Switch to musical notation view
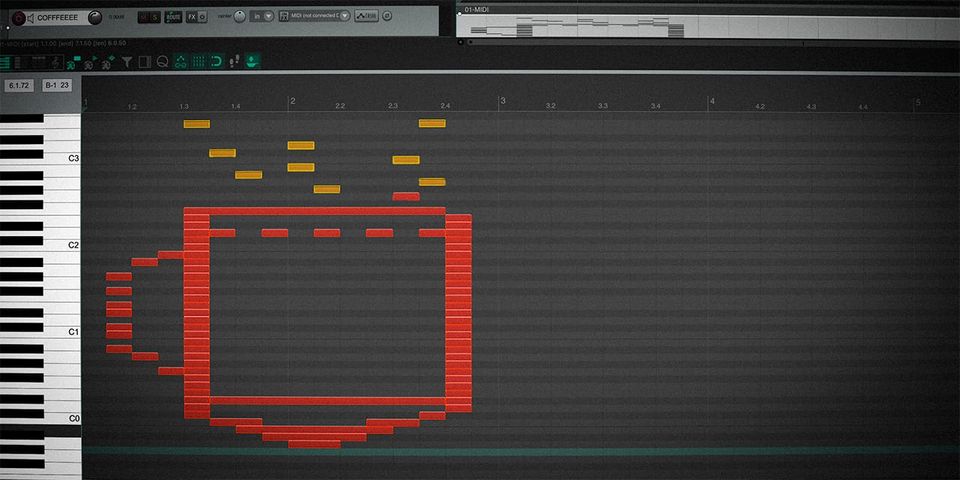This screenshot has width=960, height=480. tap(56, 62)
